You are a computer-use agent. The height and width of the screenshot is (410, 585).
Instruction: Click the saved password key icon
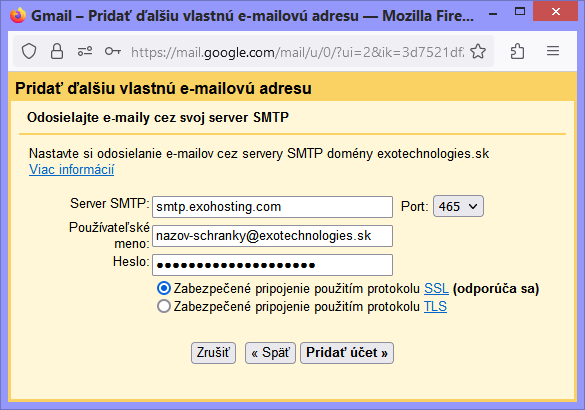(113, 51)
